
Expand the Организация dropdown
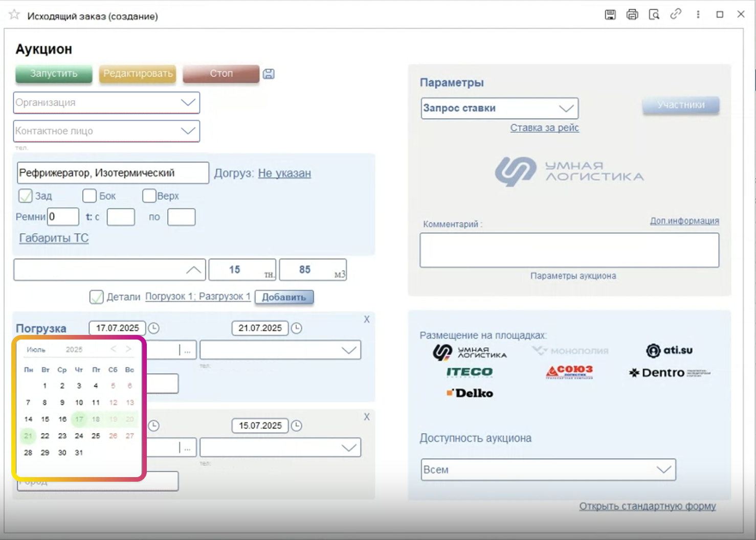point(188,102)
